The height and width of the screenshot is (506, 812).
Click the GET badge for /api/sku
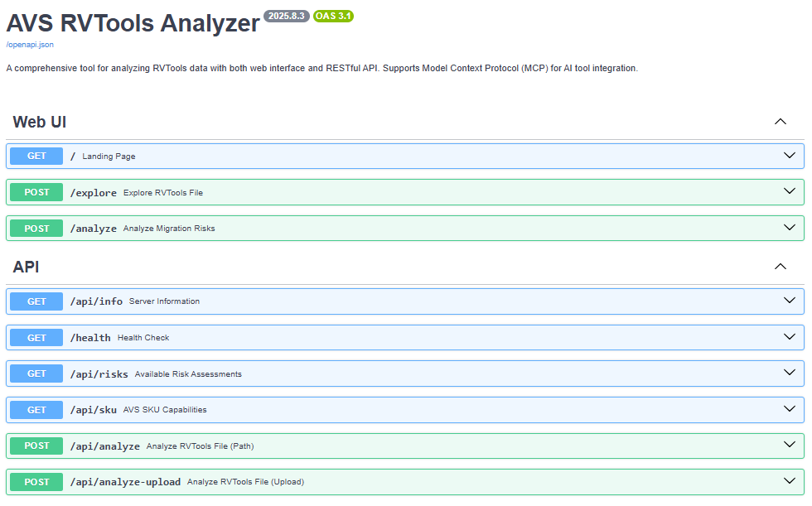click(x=36, y=410)
